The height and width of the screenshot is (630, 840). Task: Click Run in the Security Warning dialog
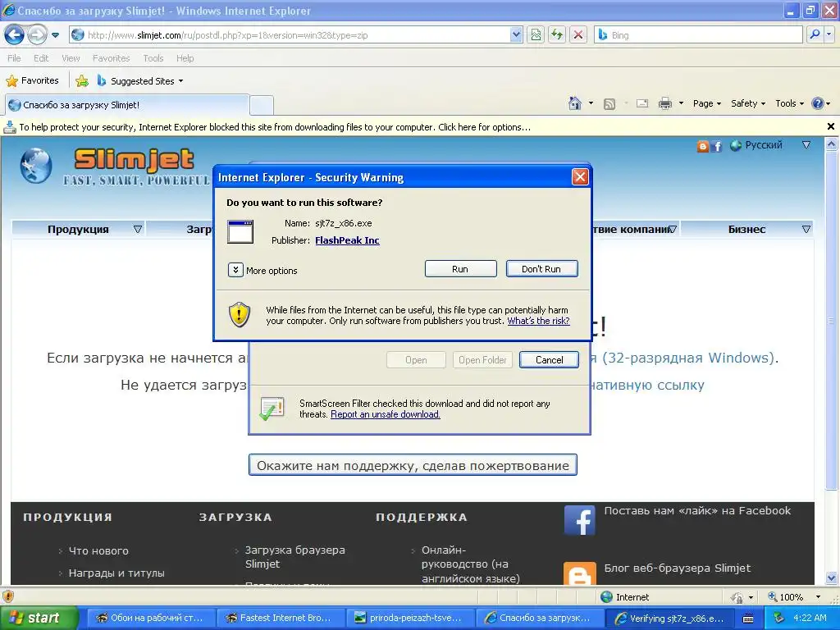[460, 269]
